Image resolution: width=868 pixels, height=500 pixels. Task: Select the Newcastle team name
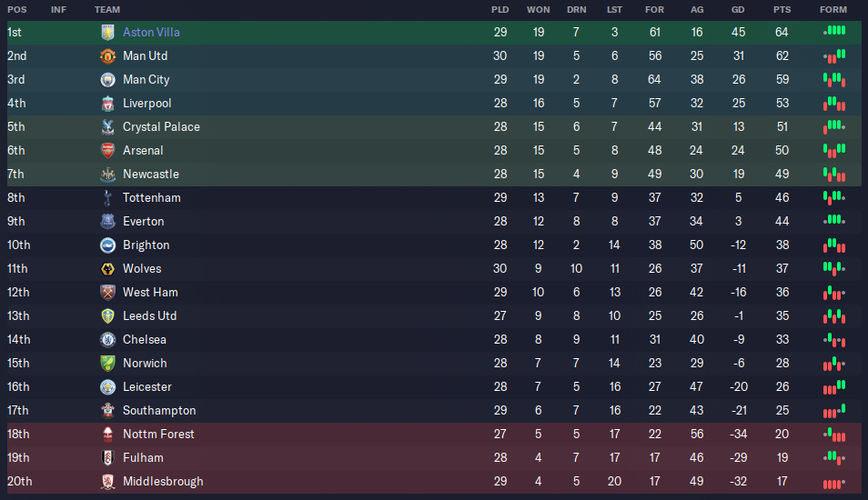[x=151, y=175]
